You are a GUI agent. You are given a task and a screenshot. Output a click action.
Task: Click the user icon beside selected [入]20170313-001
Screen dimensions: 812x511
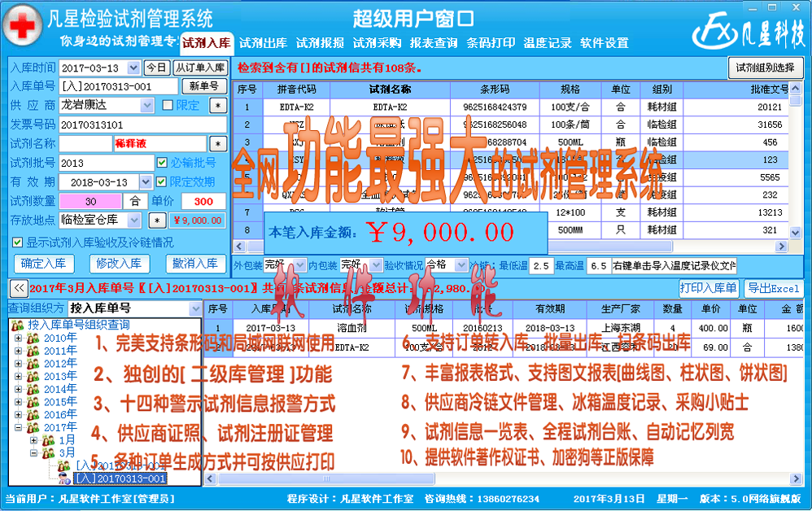coord(64,479)
